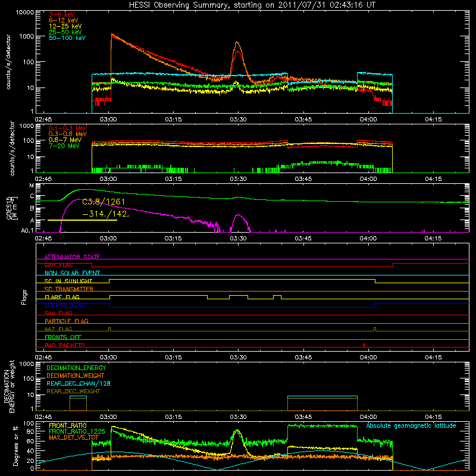
Task: Click the 'C3.8/1261' flare annotation
Action: point(104,202)
